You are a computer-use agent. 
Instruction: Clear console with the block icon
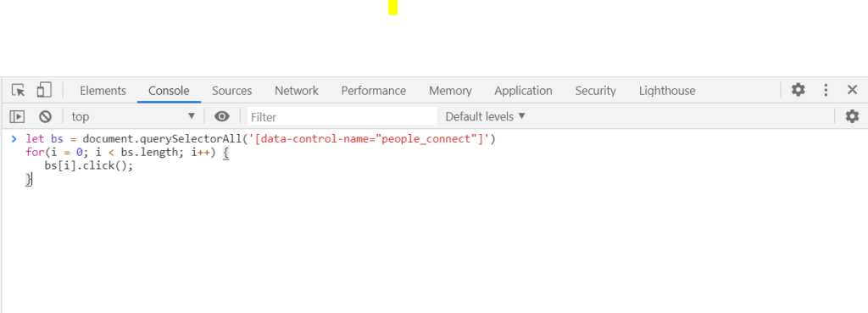point(46,116)
